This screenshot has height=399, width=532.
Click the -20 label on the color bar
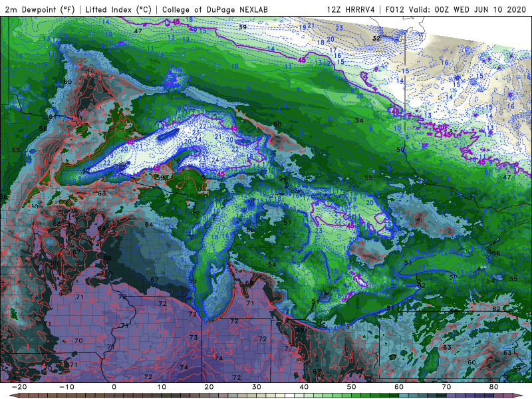pyautogui.click(x=19, y=387)
